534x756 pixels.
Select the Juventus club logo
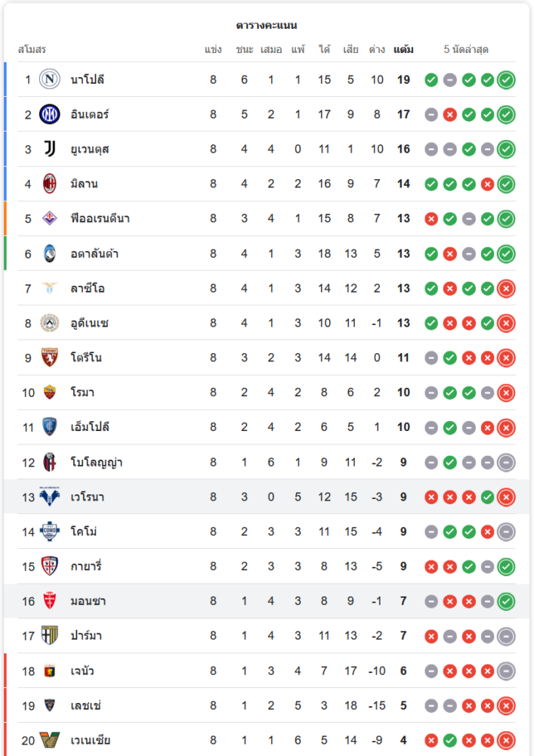(x=50, y=149)
